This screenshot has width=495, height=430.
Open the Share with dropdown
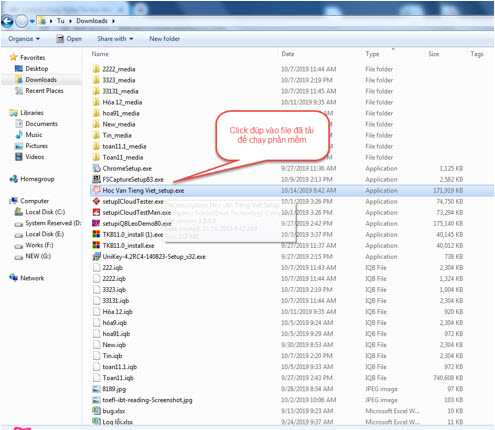[115, 39]
